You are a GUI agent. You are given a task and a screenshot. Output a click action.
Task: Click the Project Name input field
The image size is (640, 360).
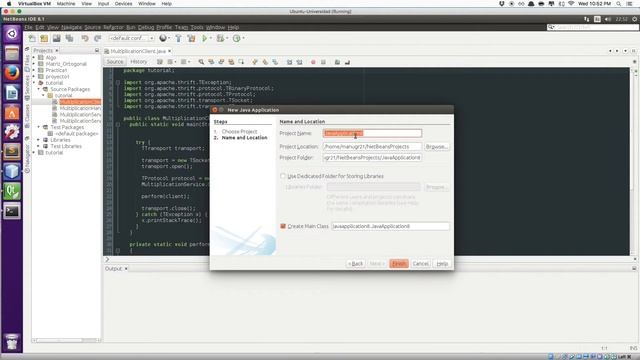[x=372, y=133]
